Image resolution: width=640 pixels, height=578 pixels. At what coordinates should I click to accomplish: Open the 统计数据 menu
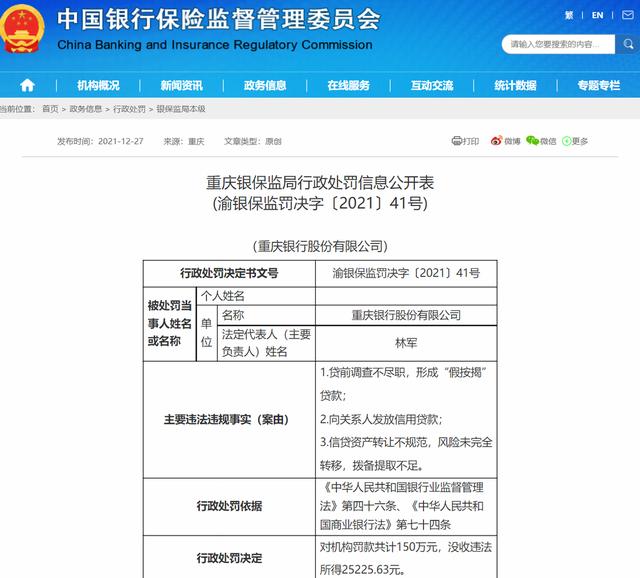pyautogui.click(x=515, y=85)
